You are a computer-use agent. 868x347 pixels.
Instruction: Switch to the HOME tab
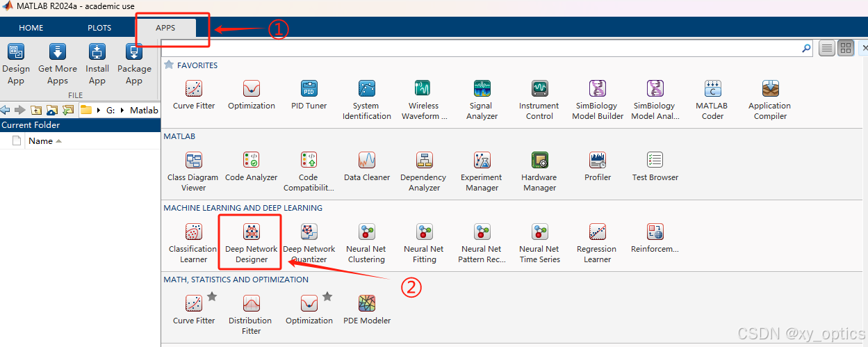(x=31, y=28)
